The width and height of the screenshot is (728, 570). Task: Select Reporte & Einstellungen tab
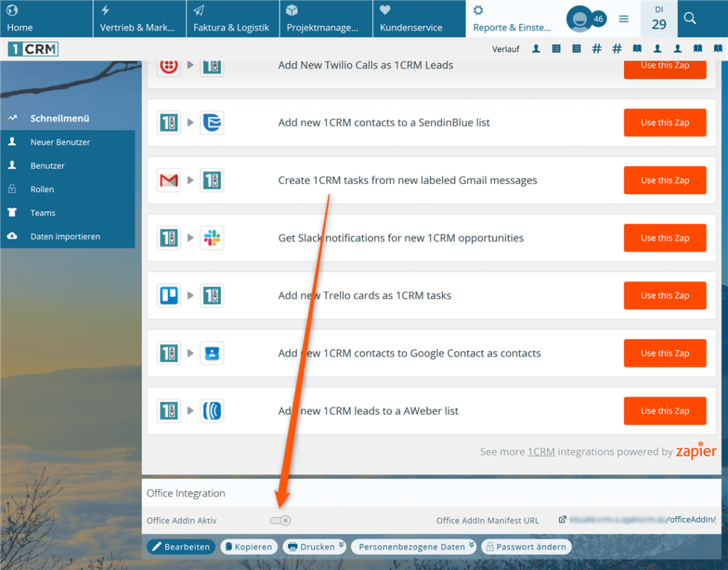[x=513, y=18]
